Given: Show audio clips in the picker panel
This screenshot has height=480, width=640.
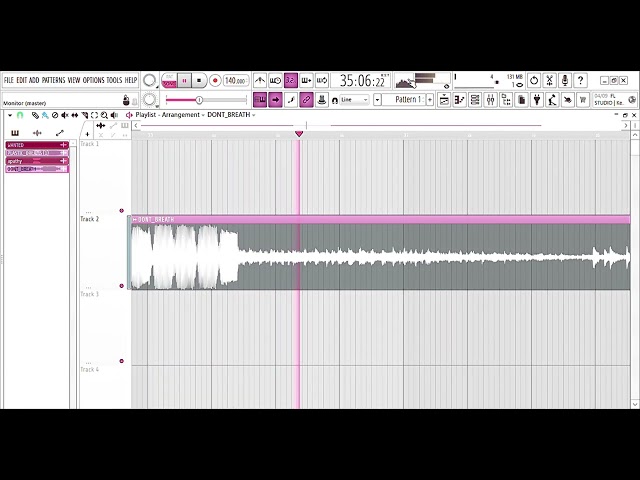Looking at the screenshot, I should (37, 133).
